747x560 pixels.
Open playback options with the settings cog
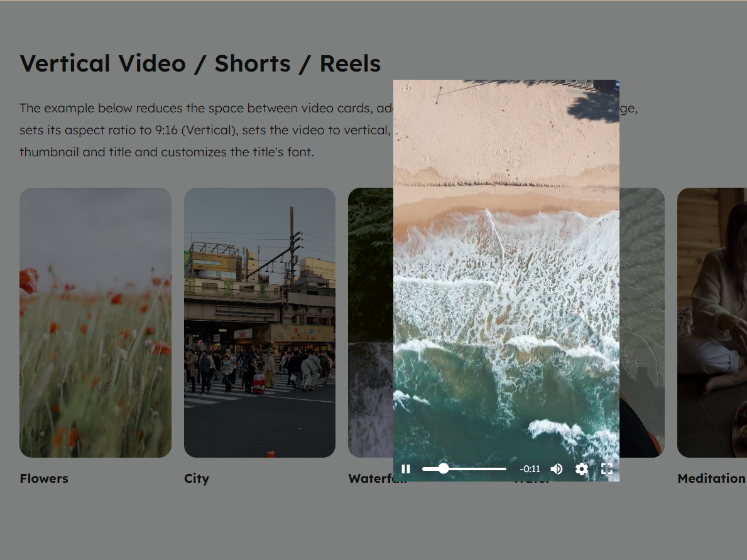tap(581, 468)
